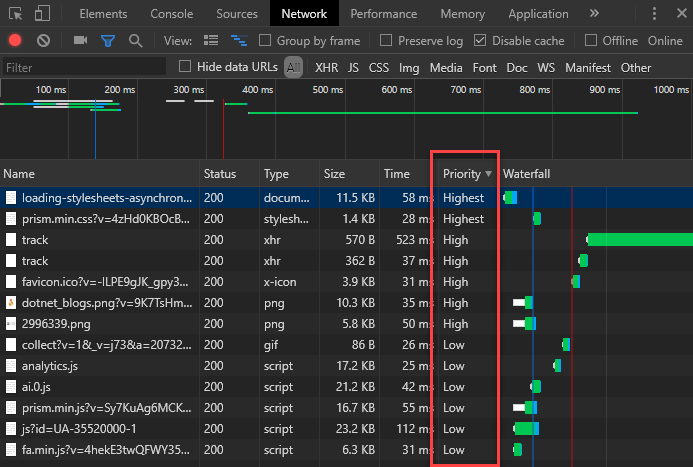Switch to large request rows view
This screenshot has height=467, width=693.
click(x=211, y=41)
